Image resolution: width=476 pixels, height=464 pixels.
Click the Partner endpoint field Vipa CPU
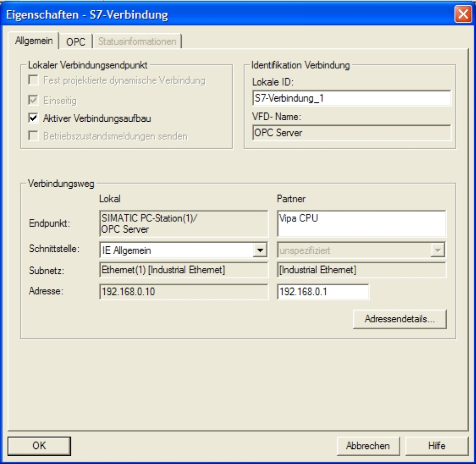361,224
